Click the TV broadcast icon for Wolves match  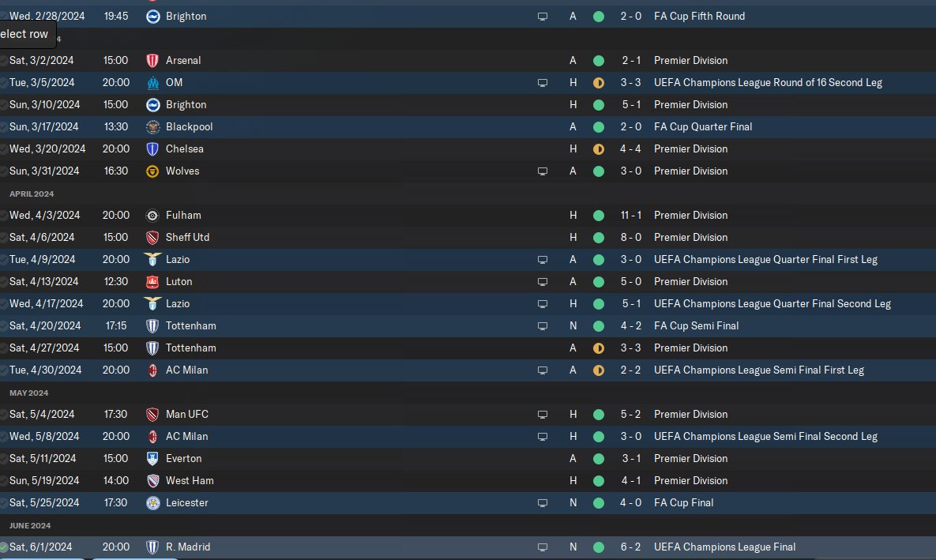point(542,171)
